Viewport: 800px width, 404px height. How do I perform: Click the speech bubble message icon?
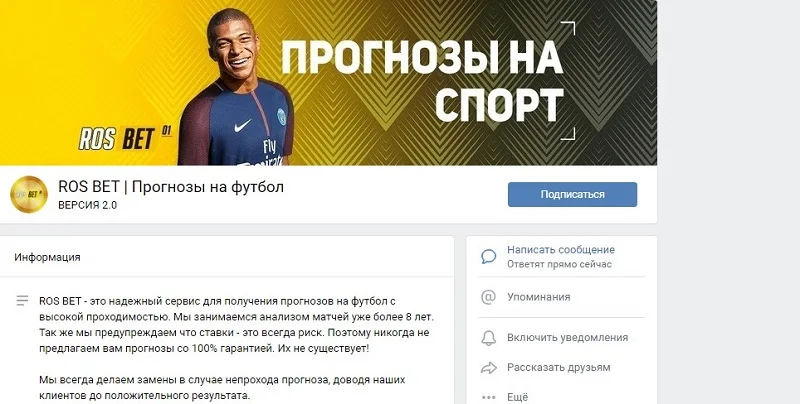(x=488, y=257)
